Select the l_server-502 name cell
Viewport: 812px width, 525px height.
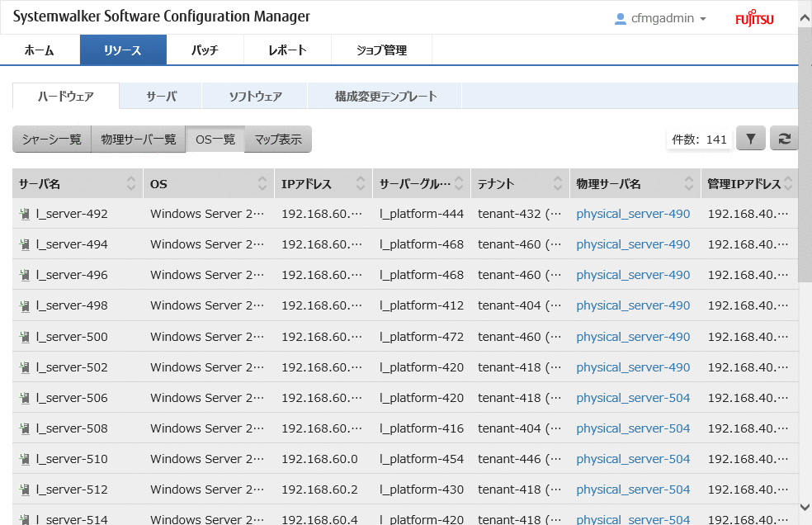pyautogui.click(x=78, y=367)
